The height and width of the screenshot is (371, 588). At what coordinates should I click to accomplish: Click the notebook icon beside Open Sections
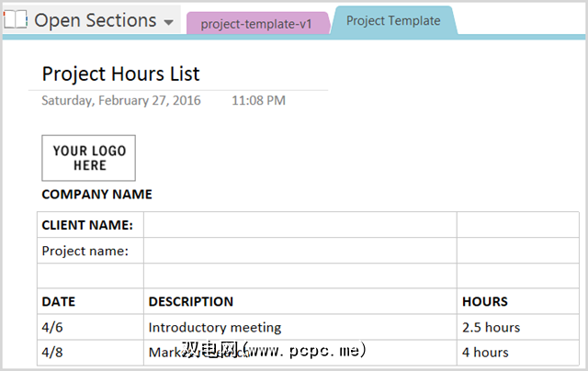tap(15, 20)
